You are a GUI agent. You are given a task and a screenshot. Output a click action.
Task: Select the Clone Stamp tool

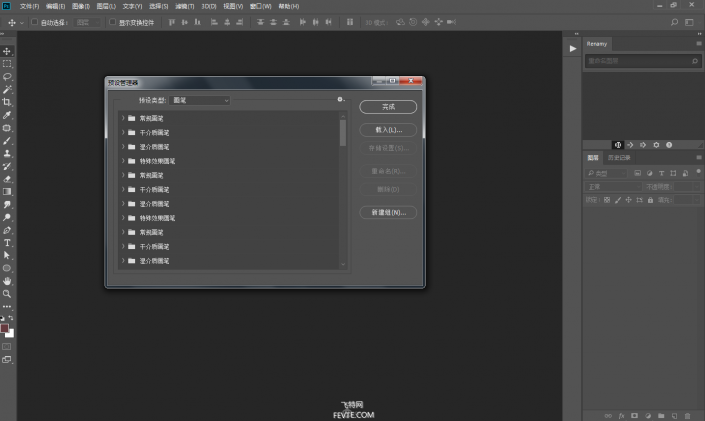click(x=7, y=153)
